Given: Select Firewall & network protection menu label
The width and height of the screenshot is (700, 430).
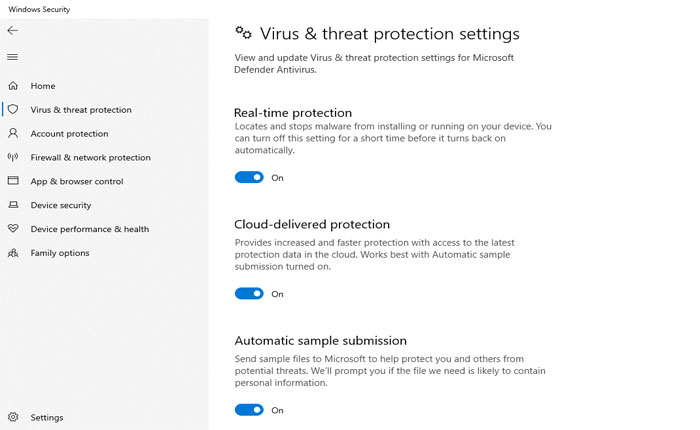Looking at the screenshot, I should 90,158.
